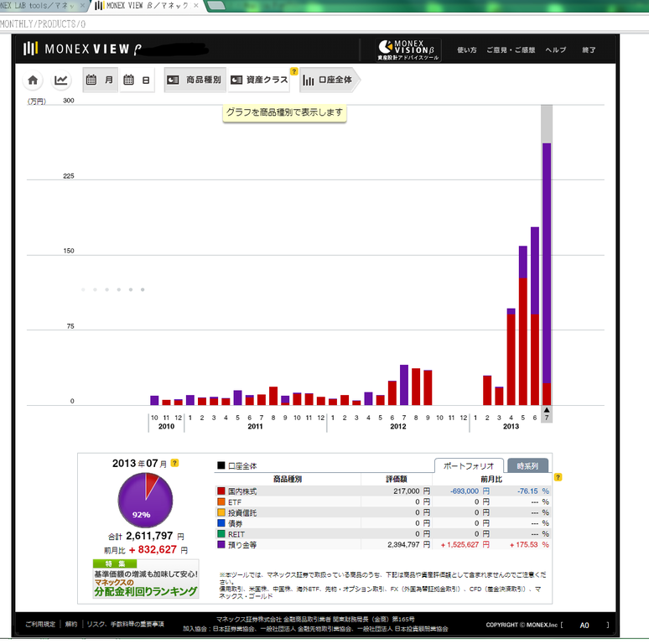Select the 預り金等 row label

coord(242,545)
